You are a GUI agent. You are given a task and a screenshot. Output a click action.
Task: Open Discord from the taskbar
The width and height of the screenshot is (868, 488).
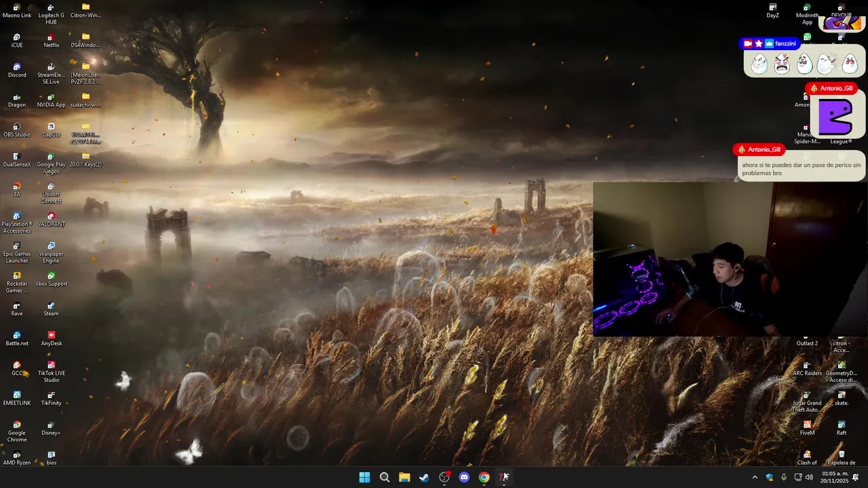coord(464,477)
